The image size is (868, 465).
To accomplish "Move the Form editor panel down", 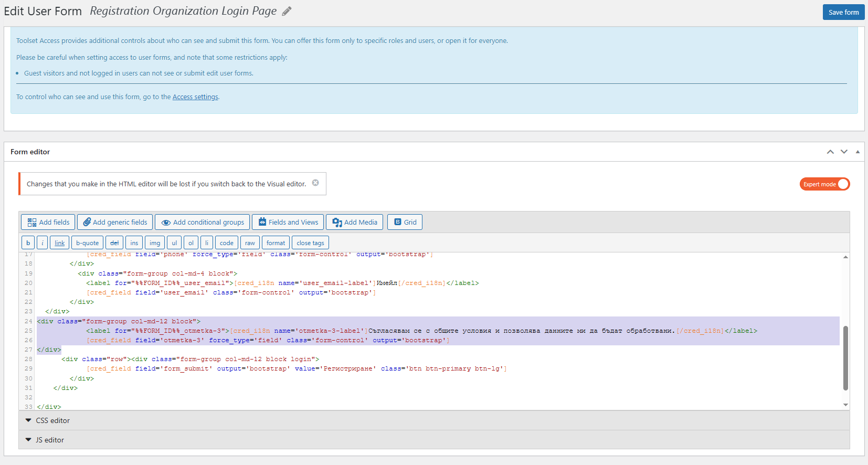I will [x=844, y=152].
